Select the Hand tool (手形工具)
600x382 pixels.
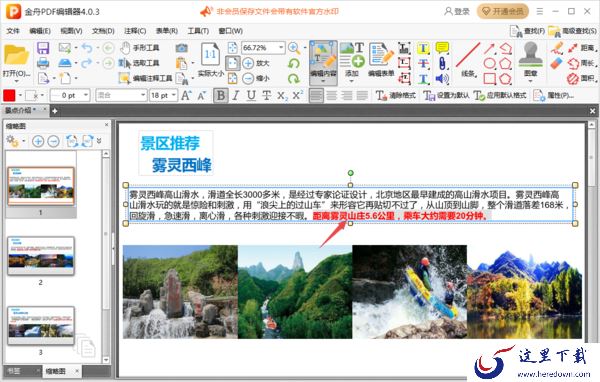(x=140, y=48)
